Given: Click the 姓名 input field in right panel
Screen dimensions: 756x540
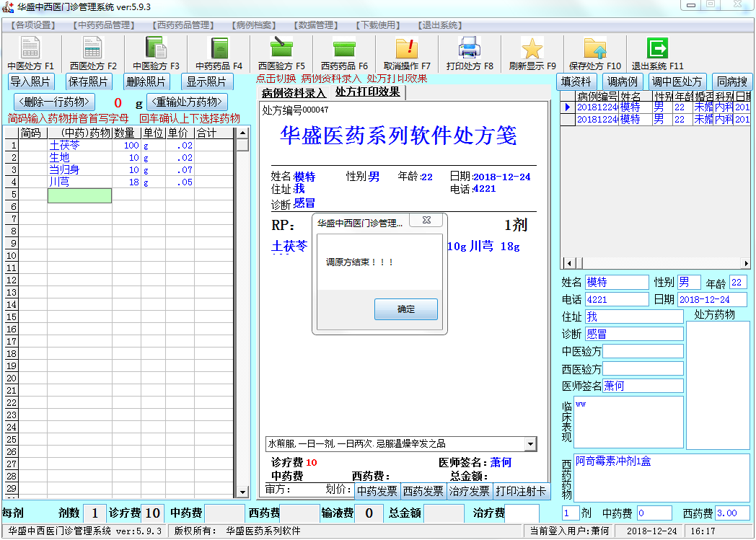Looking at the screenshot, I should (x=617, y=283).
